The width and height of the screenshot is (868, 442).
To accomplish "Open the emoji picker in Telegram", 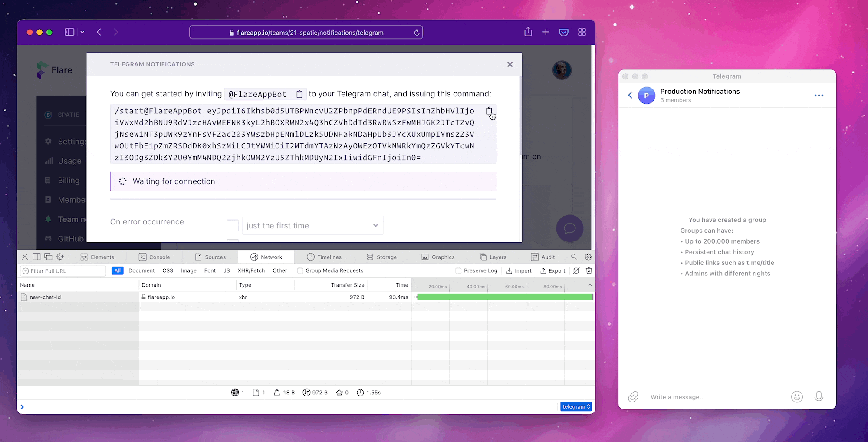I will click(797, 397).
